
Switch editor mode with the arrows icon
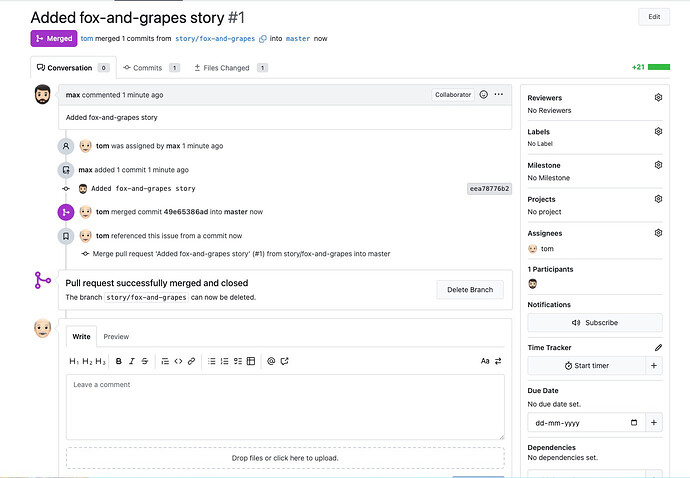pyautogui.click(x=499, y=361)
